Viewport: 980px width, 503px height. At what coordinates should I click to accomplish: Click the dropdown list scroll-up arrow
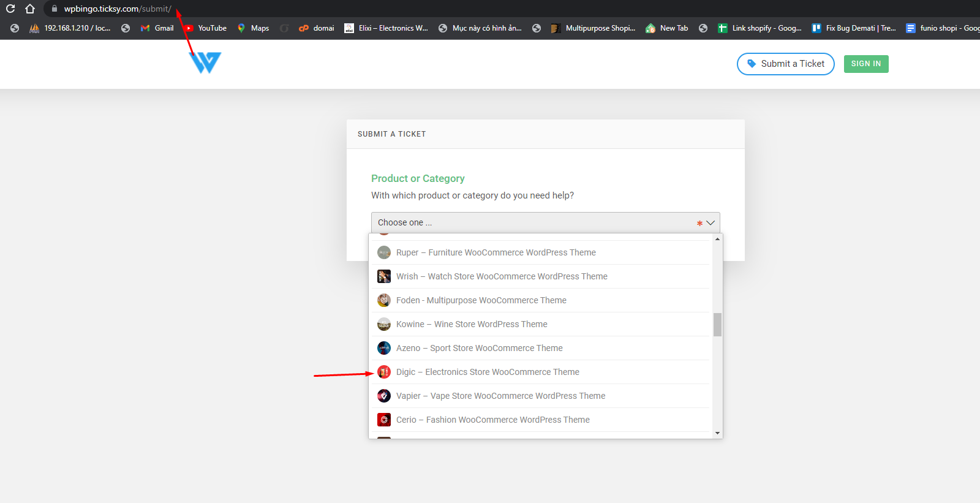tap(717, 239)
